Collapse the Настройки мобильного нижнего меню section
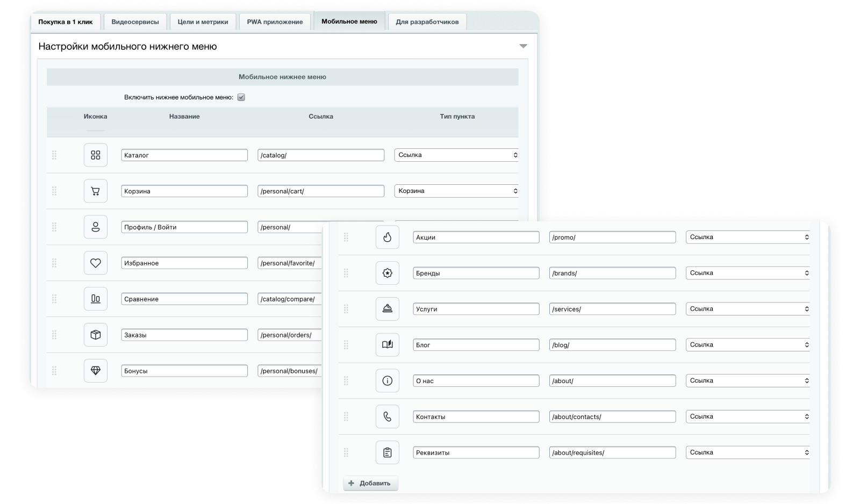 tap(523, 46)
